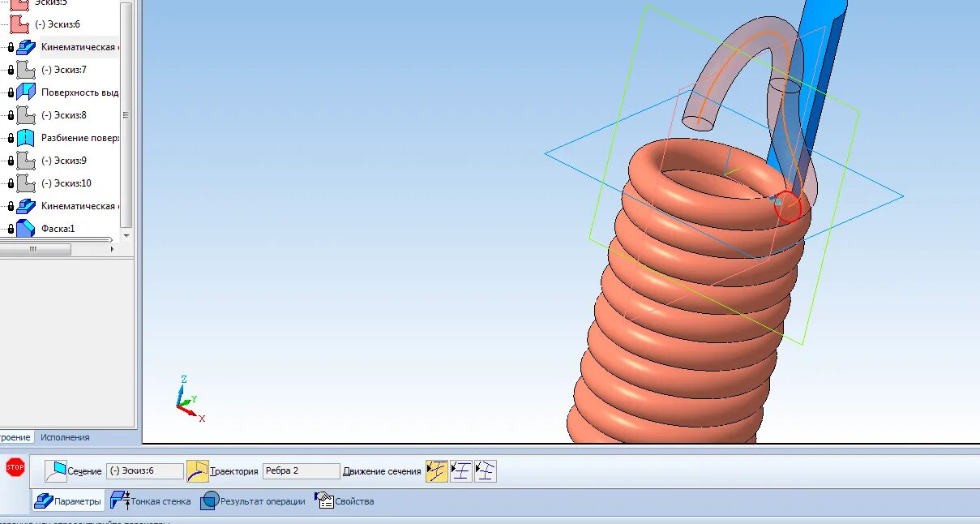Select (-) Эскиз:7 in the tree
Viewport: 980px width, 524px height.
click(x=64, y=70)
